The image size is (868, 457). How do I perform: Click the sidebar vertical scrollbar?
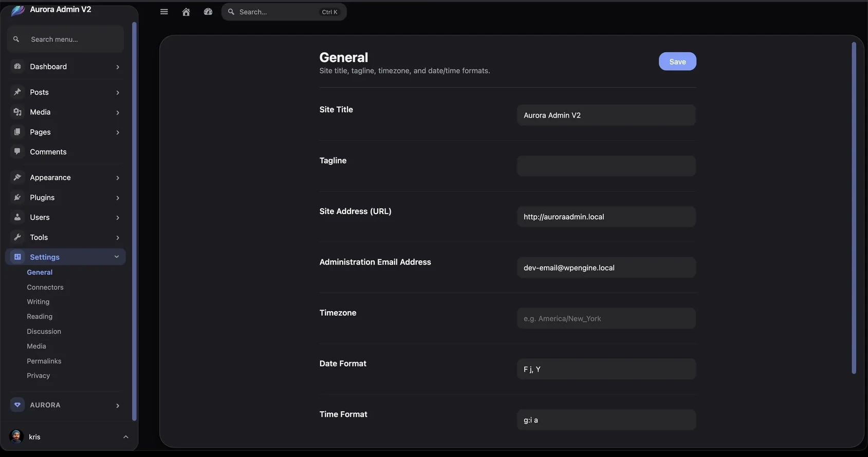click(134, 221)
